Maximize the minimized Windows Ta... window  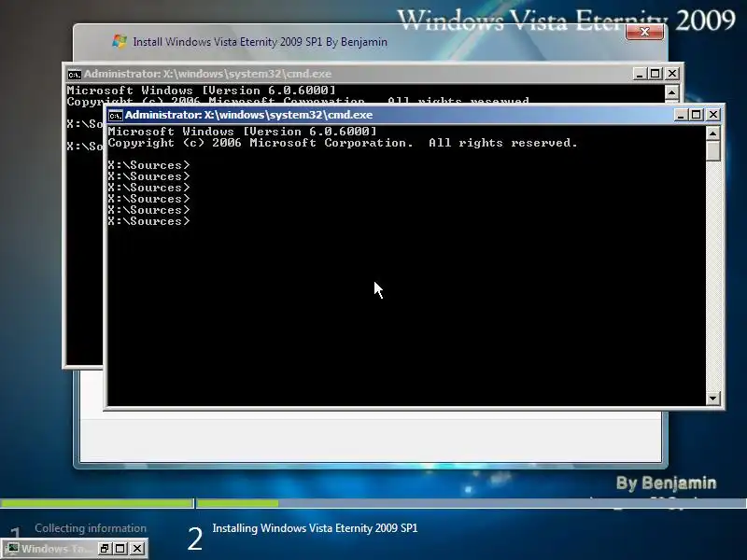[x=120, y=549]
